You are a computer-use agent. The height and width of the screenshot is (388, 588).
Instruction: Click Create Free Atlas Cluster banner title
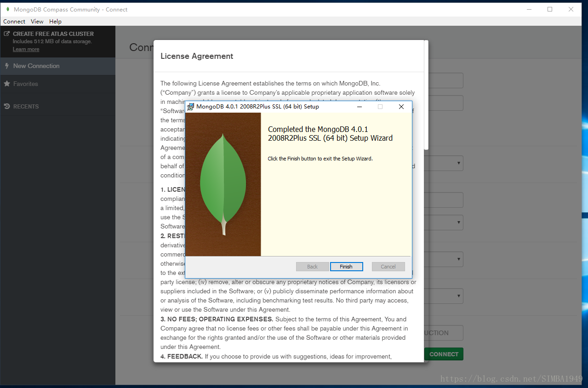click(53, 34)
